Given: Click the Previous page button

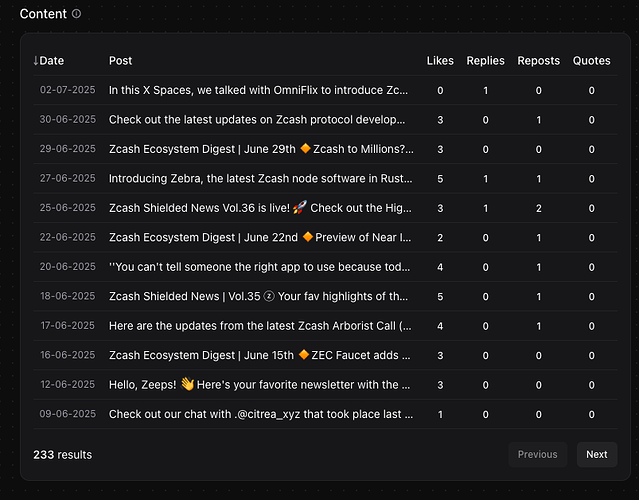Looking at the screenshot, I should [537, 455].
